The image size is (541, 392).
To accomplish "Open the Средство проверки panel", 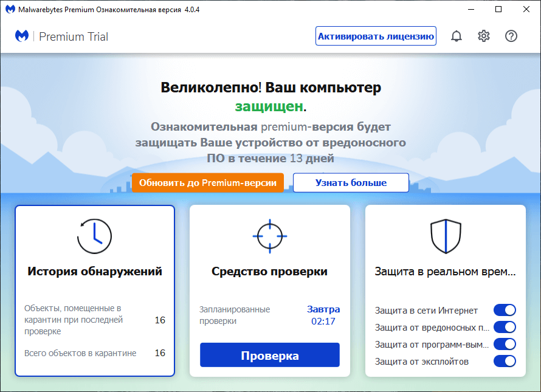I will 269,271.
